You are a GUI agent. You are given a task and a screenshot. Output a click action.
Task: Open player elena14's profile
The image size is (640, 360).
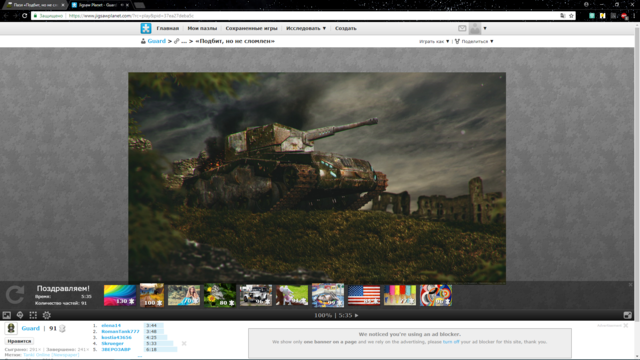pyautogui.click(x=111, y=325)
